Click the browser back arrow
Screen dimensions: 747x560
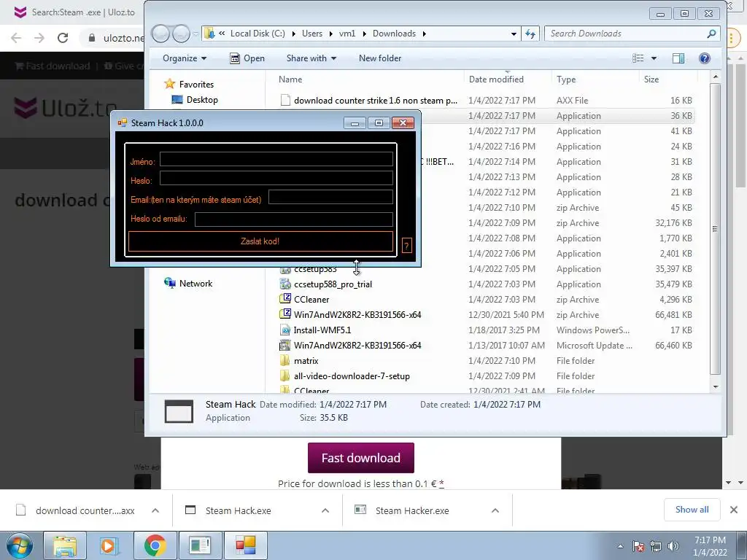pyautogui.click(x=16, y=38)
